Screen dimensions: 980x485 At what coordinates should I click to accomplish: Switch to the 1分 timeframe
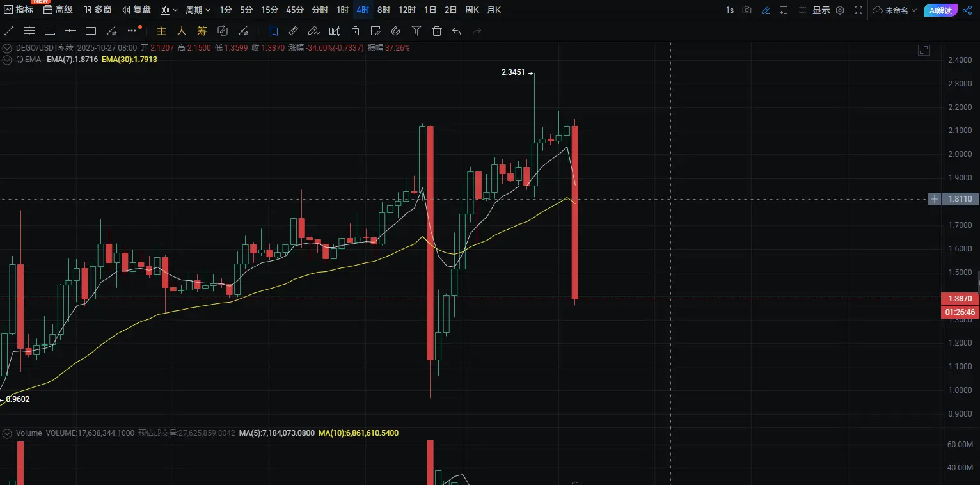point(226,10)
